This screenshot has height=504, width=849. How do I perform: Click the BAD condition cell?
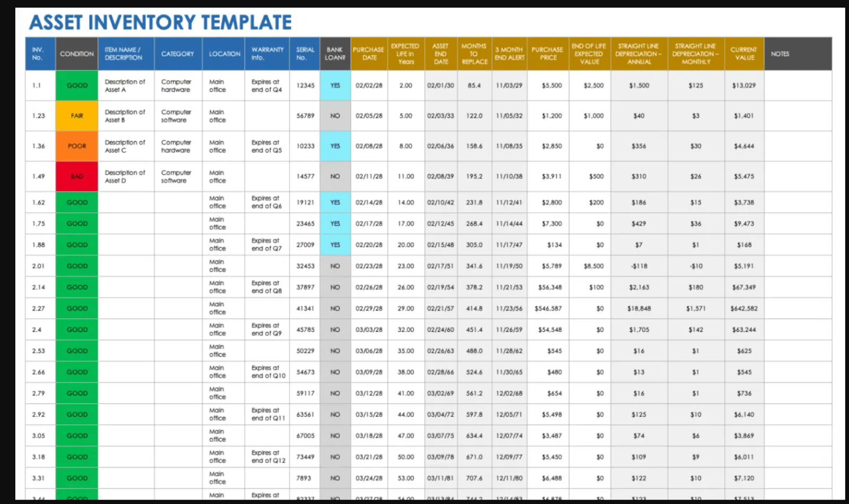click(x=77, y=176)
